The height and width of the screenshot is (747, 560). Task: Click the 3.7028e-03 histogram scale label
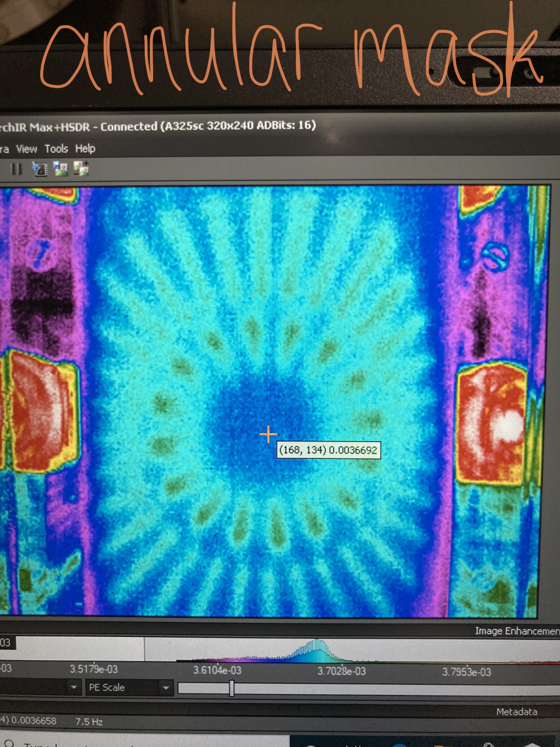pyautogui.click(x=341, y=671)
